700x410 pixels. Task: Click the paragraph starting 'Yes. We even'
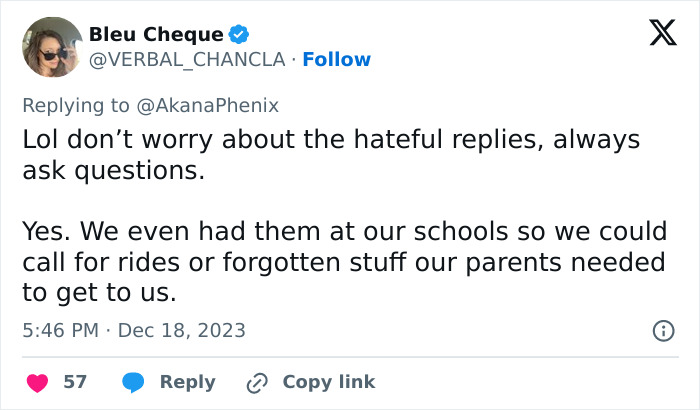pyautogui.click(x=345, y=262)
